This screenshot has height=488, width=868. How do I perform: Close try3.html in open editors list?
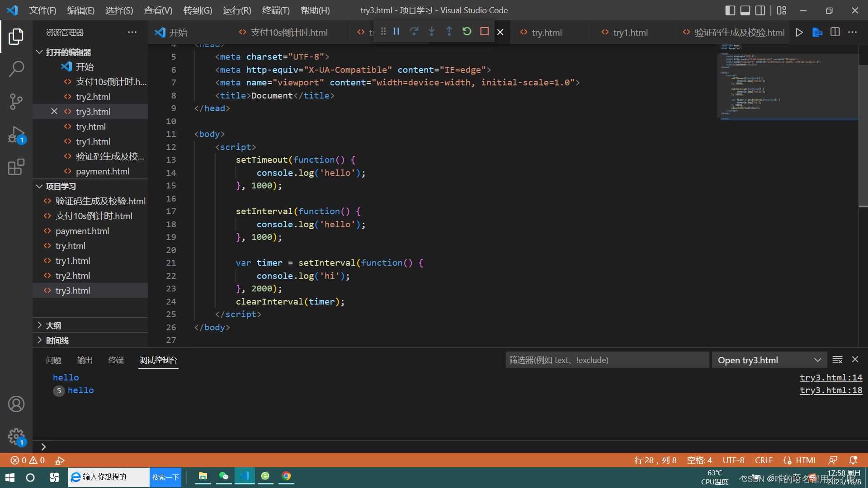click(x=54, y=111)
